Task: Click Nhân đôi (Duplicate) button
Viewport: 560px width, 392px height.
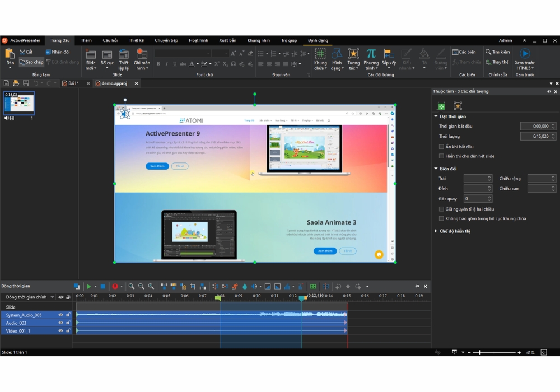Action: pos(58,52)
